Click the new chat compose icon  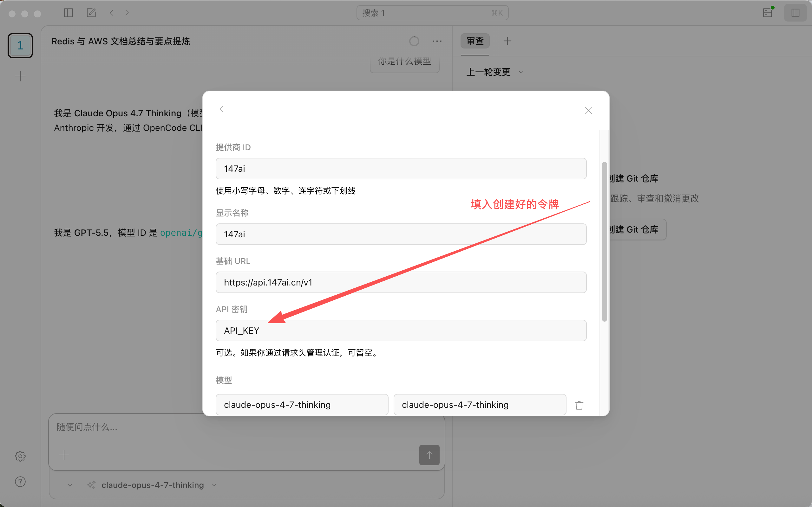pos(91,13)
